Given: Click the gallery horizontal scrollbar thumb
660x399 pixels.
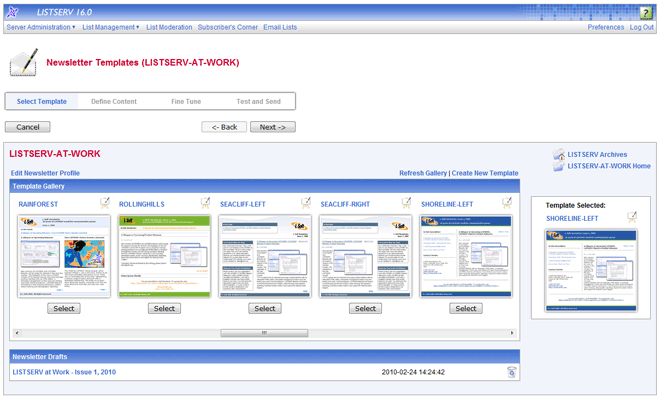Looking at the screenshot, I should point(264,333).
